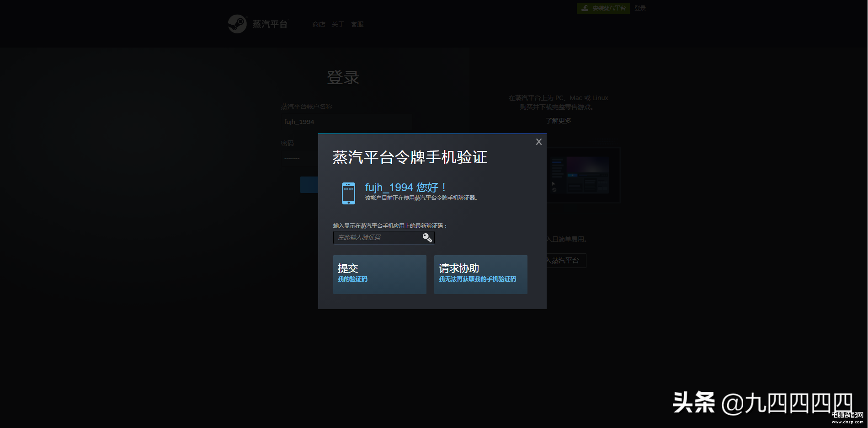Click the download icon on install button
Image resolution: width=868 pixels, height=428 pixels.
click(585, 8)
